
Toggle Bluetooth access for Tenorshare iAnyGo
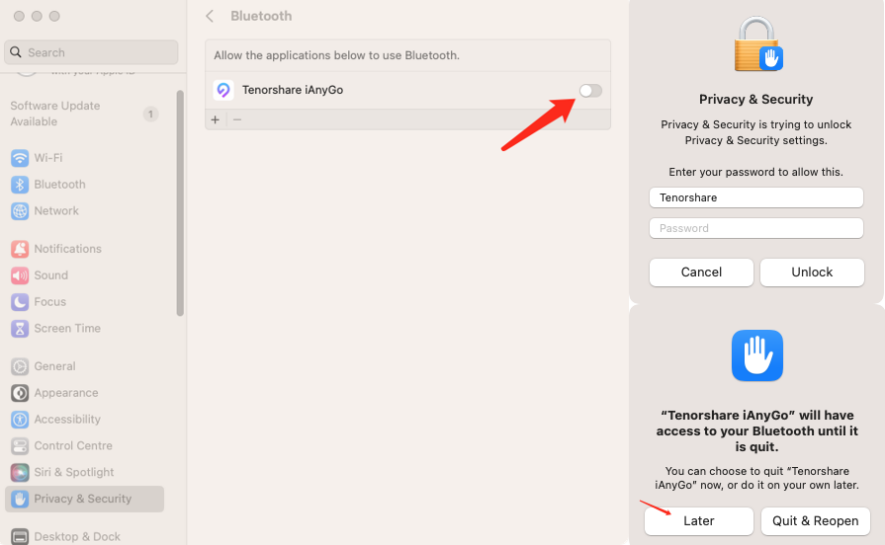coord(590,90)
